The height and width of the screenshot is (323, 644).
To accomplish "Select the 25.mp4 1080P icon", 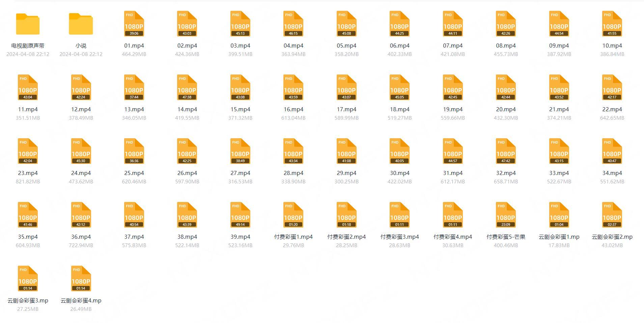I will coord(134,151).
